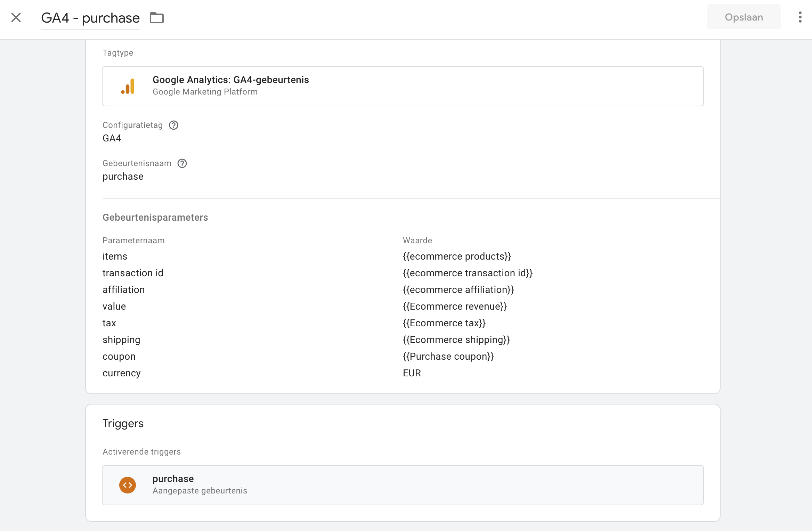The image size is (812, 531).
Task: Click the {{Ecommerce revenue}} value field
Action: coord(455,307)
